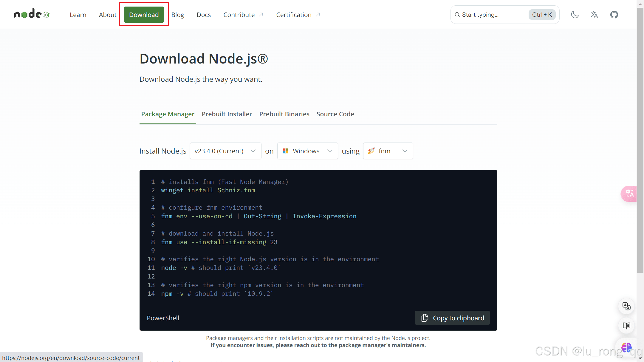Screen dimensions: 644x362
Task: Click the translate page floating button
Action: point(626,306)
